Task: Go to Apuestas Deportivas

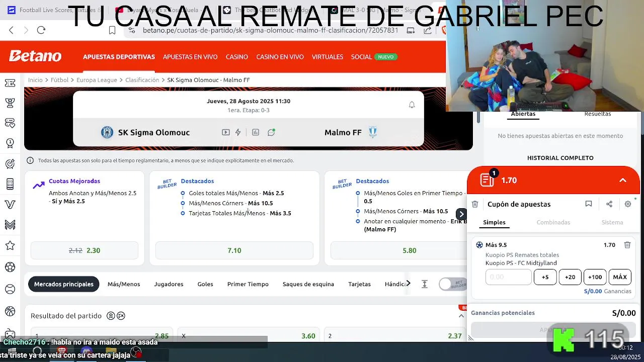Action: 119,57
